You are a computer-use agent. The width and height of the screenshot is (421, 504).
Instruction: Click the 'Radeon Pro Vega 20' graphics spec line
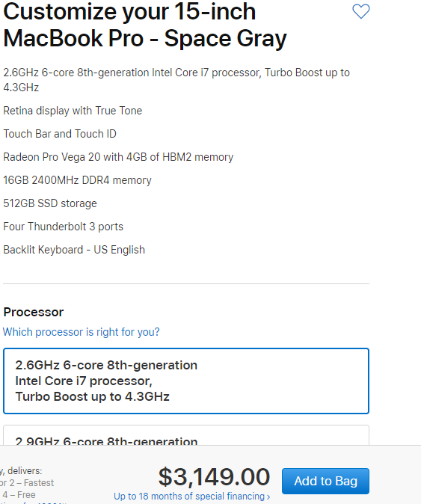tap(118, 157)
